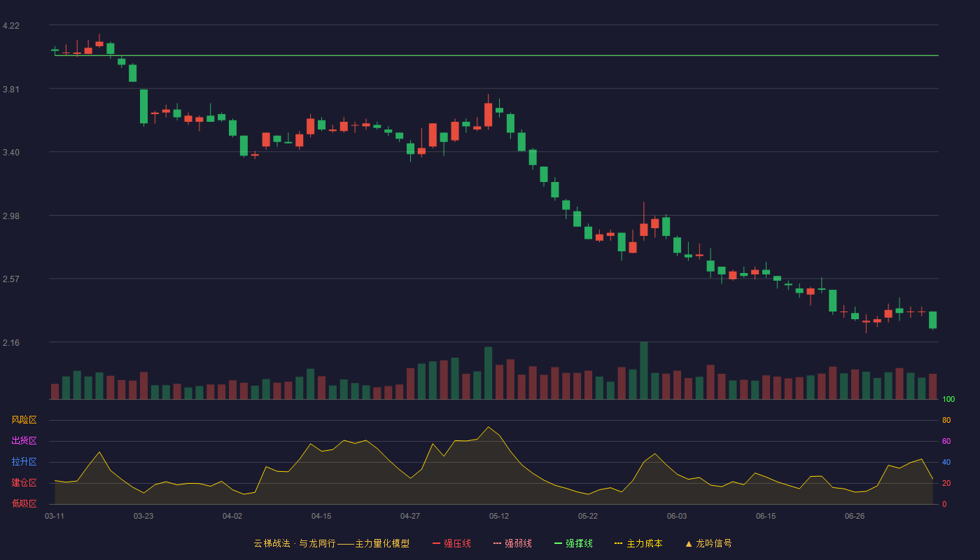Viewport: 980px width, 560px height.
Task: Click the 04-02 date label
Action: [x=232, y=516]
